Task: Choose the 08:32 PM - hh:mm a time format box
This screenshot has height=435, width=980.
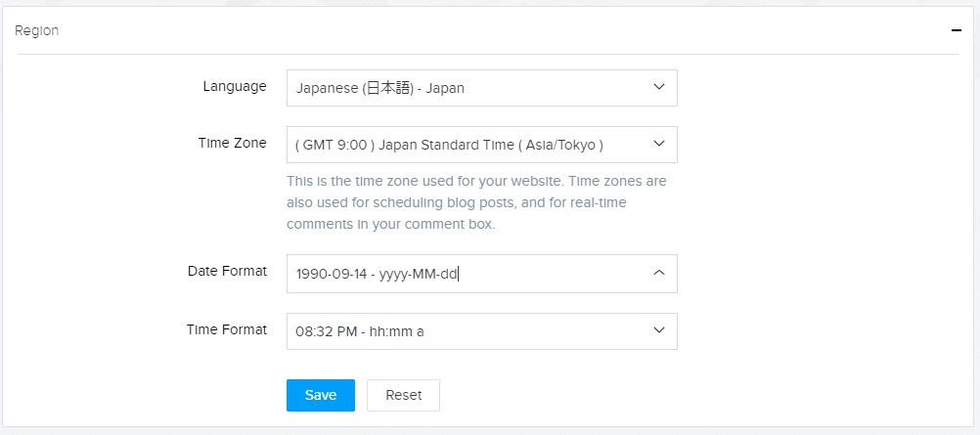Action: point(482,331)
